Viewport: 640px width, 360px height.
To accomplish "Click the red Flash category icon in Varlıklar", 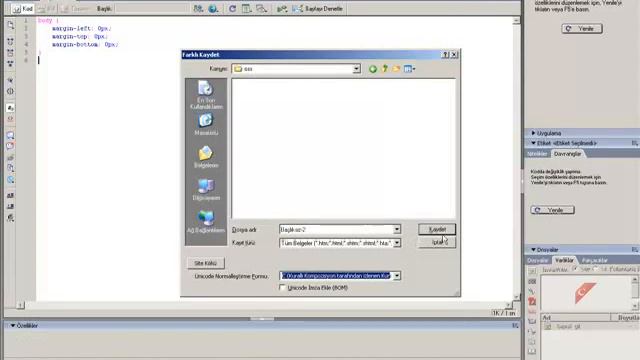I will tap(532, 302).
